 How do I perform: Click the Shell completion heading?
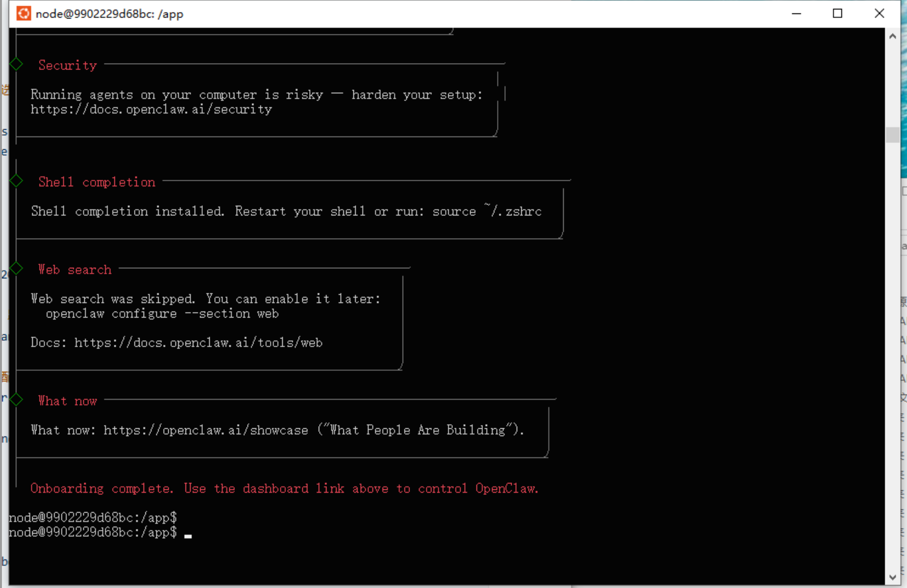[97, 182]
